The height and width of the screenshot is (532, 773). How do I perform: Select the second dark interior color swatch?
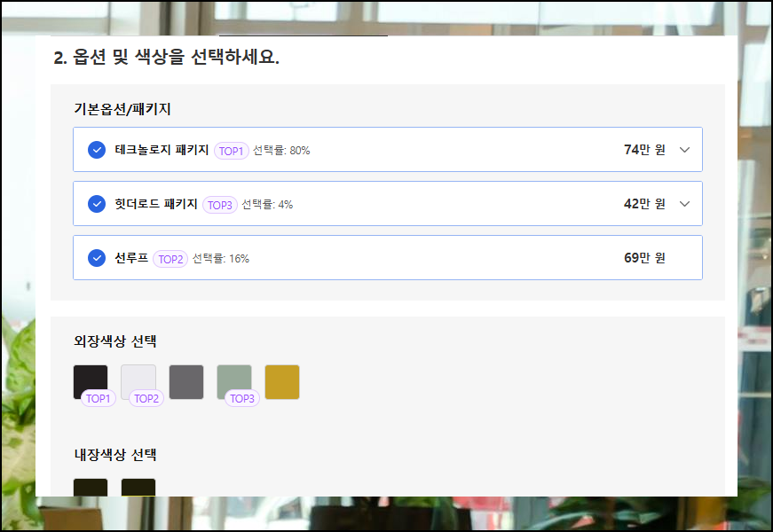[138, 487]
